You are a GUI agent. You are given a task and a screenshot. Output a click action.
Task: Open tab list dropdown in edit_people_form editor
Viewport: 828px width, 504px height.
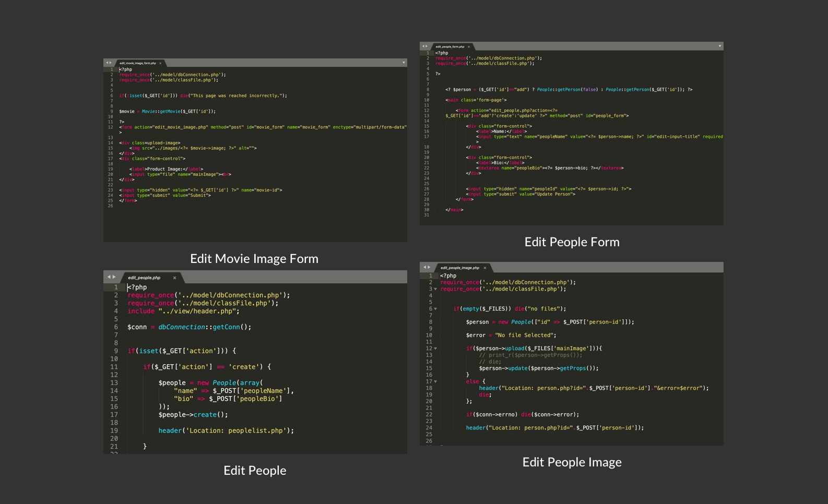click(x=720, y=46)
